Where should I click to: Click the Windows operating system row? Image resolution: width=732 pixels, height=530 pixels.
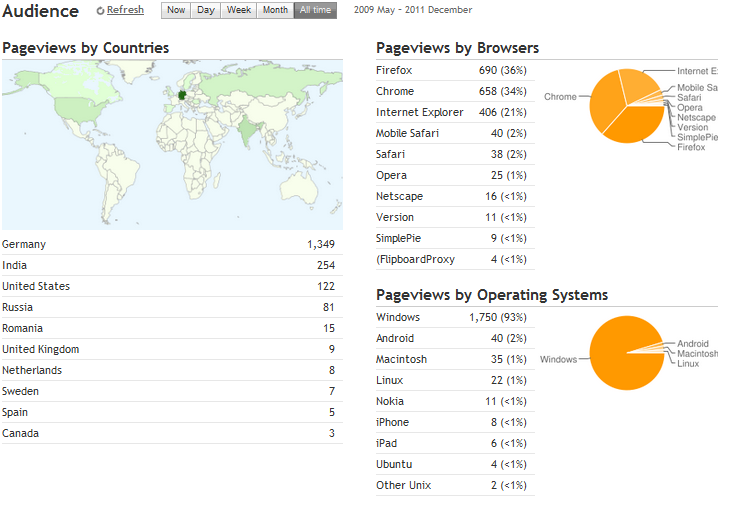point(455,317)
